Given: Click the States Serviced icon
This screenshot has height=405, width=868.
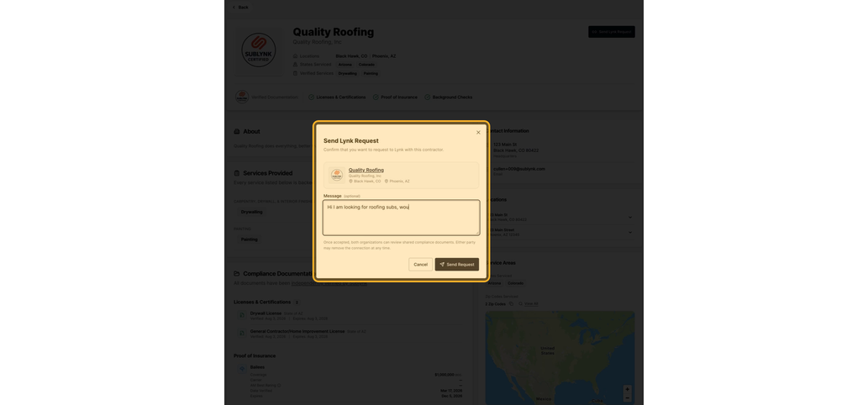Looking at the screenshot, I should click(x=296, y=65).
